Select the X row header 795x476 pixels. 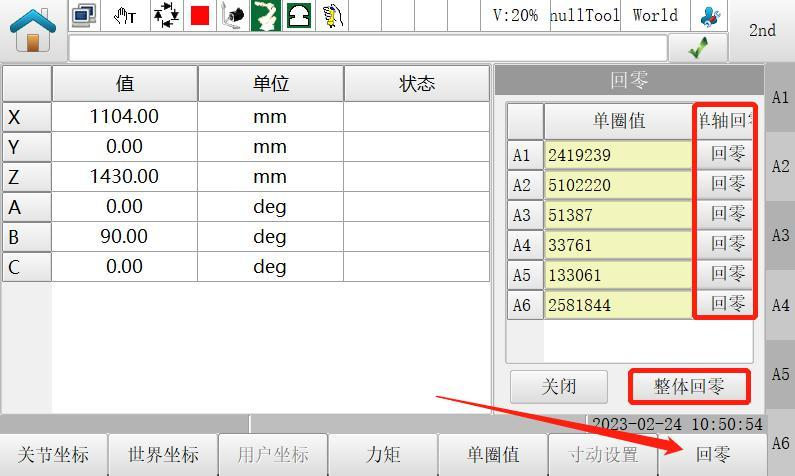coord(27,117)
